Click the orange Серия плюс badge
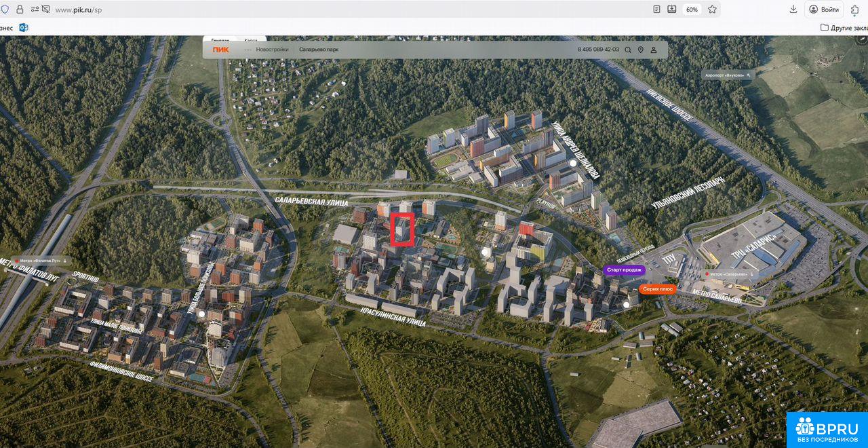Image resolution: width=868 pixels, height=448 pixels. coord(657,288)
